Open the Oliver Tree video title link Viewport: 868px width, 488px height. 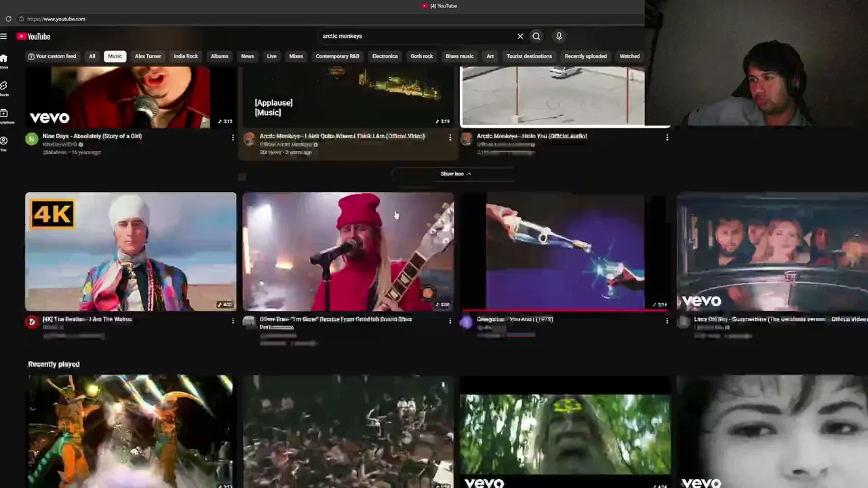336,323
